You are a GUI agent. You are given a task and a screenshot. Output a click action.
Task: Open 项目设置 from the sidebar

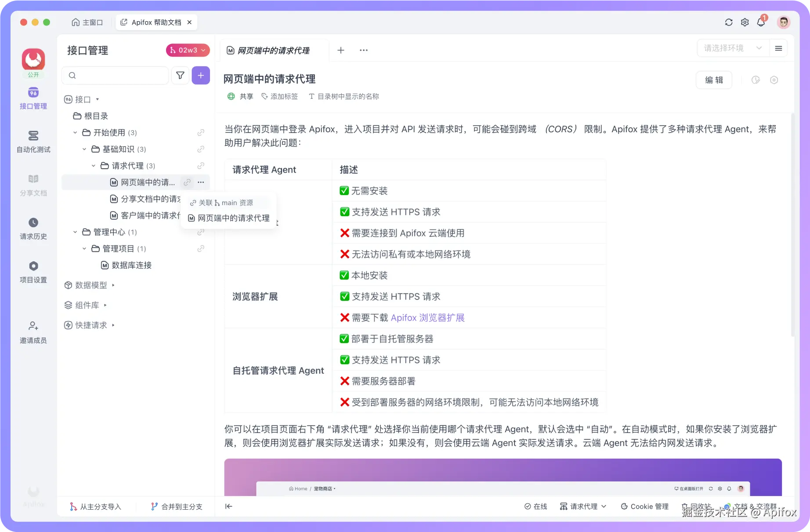[33, 272]
